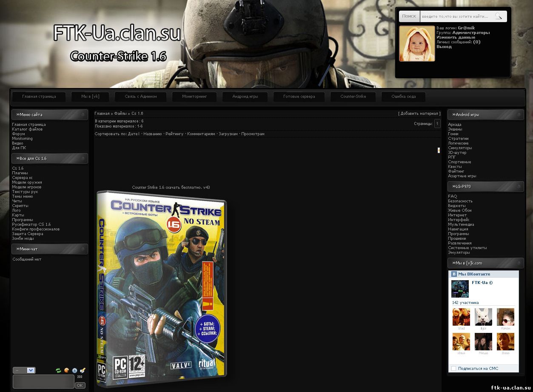The width and height of the screenshot is (533, 392).
Task: Collapse the Мини-чат block with its corner button
Action: tap(83, 249)
